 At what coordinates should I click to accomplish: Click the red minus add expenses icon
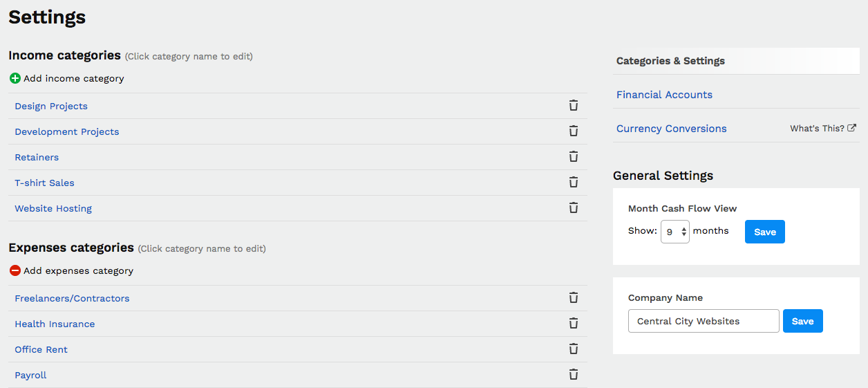(15, 271)
